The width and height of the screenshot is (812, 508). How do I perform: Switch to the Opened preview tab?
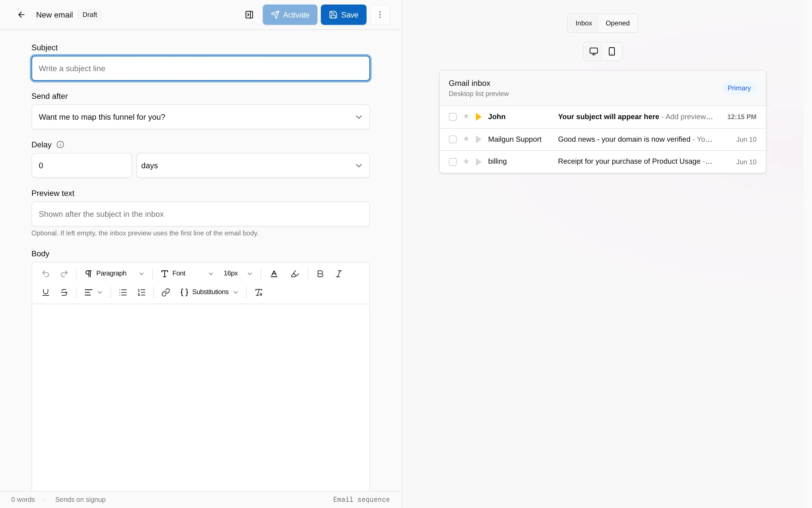pyautogui.click(x=617, y=23)
